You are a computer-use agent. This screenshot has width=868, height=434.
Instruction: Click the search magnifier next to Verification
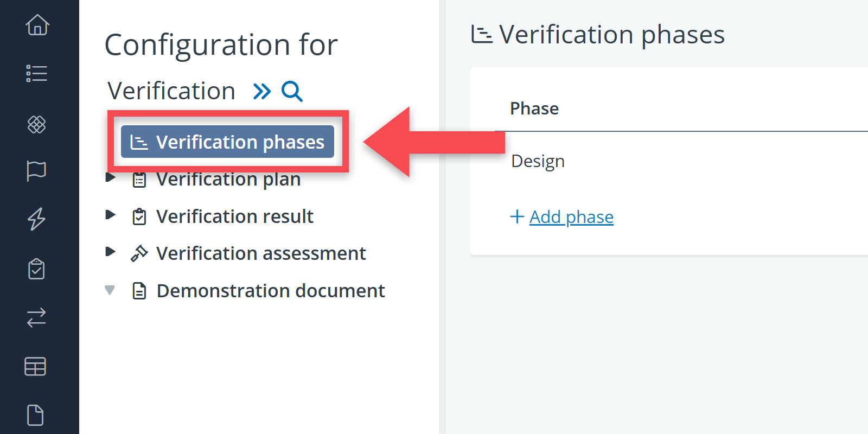click(x=292, y=91)
